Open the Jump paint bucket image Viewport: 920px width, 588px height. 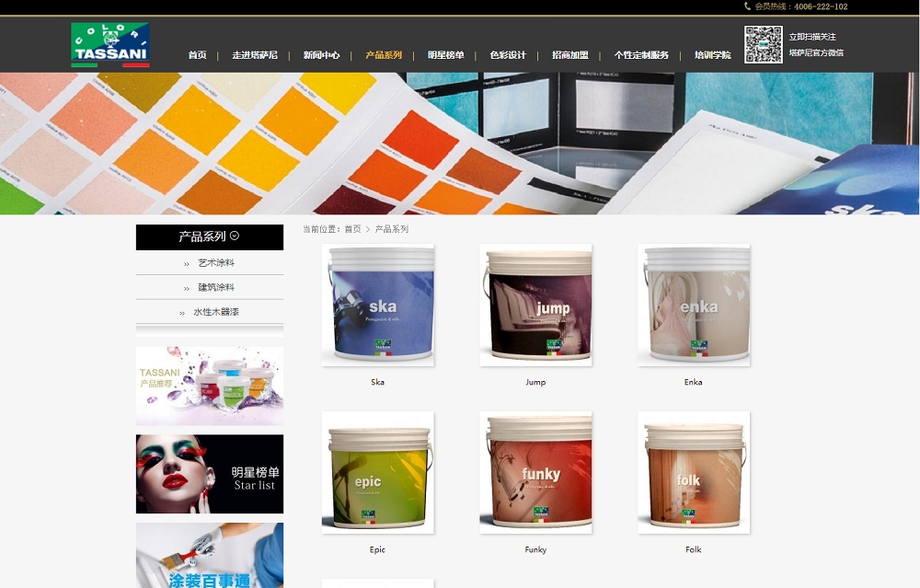535,306
